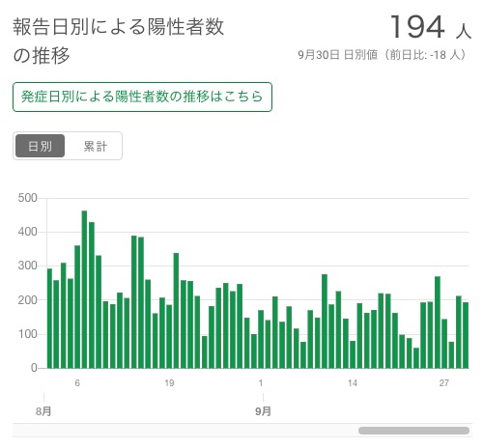Click the x-axis tick label 6
This screenshot has height=448, width=483.
(77, 383)
